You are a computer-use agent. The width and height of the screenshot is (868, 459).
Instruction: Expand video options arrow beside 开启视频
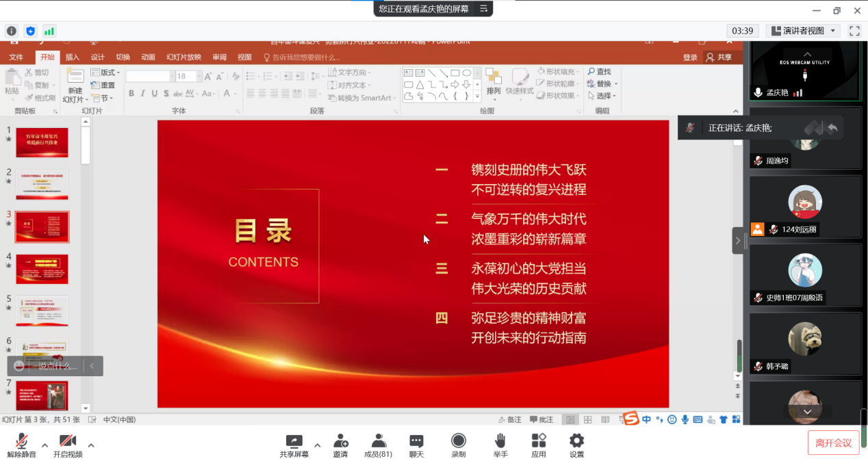point(90,445)
